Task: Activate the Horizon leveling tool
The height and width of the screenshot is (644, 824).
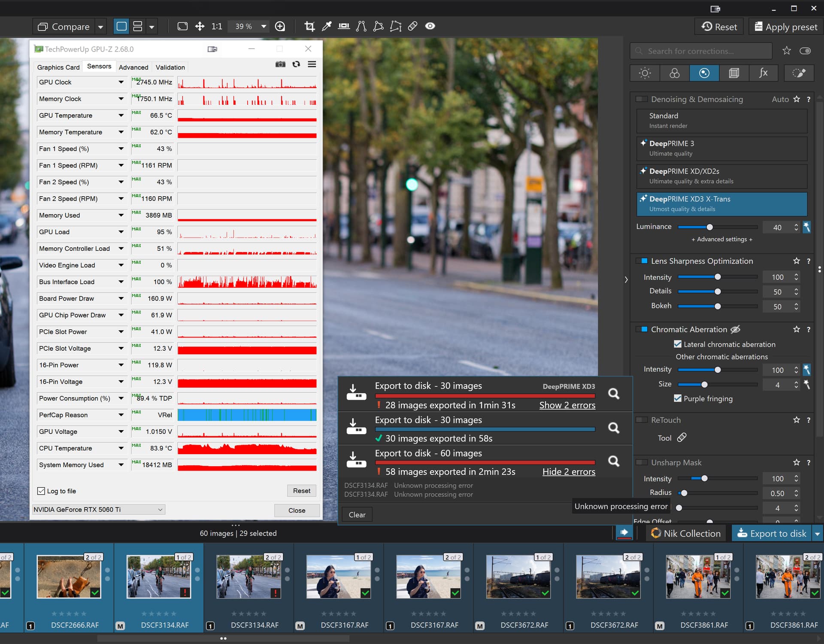Action: click(x=344, y=26)
